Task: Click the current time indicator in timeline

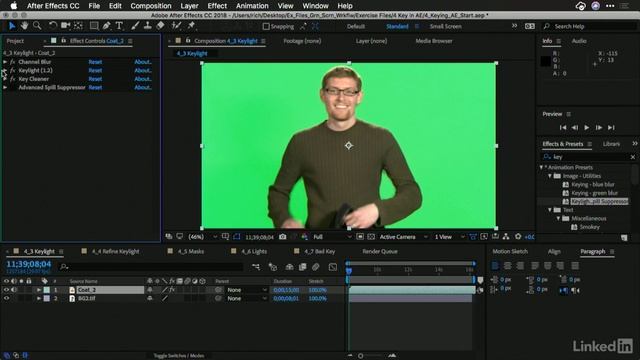Action: [x=349, y=271]
